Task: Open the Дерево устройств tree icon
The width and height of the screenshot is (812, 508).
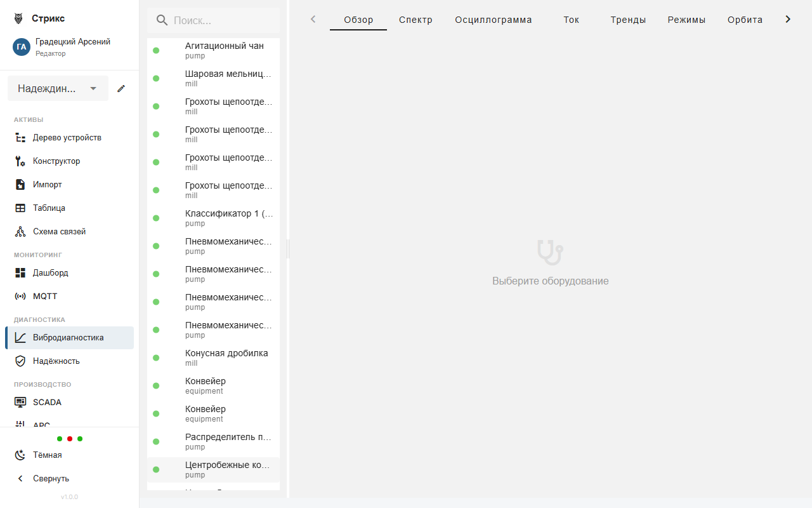Action: [20, 138]
